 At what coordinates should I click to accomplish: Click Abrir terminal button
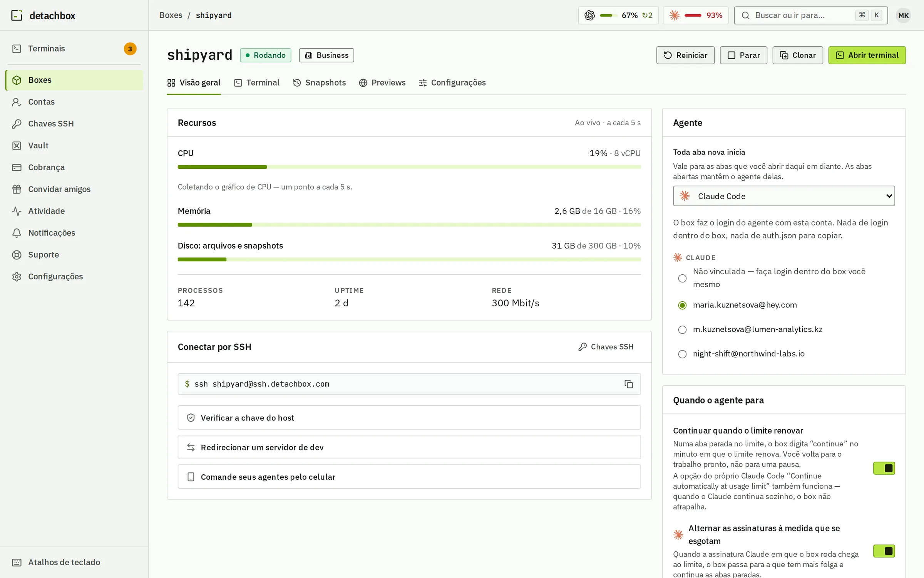click(x=867, y=55)
